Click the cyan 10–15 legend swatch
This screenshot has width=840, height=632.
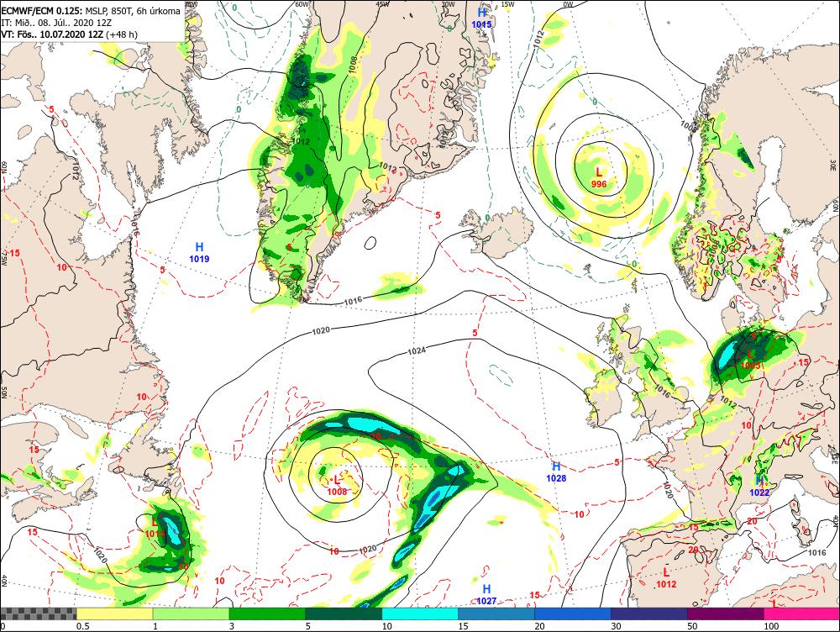coord(421,614)
